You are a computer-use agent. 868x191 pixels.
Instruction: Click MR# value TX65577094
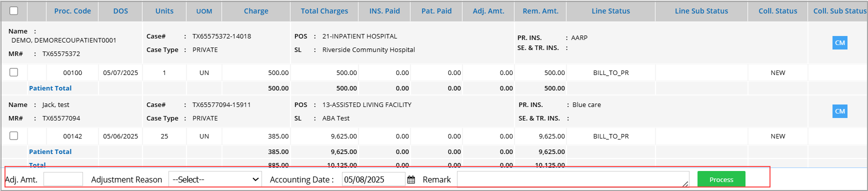pyautogui.click(x=61, y=118)
